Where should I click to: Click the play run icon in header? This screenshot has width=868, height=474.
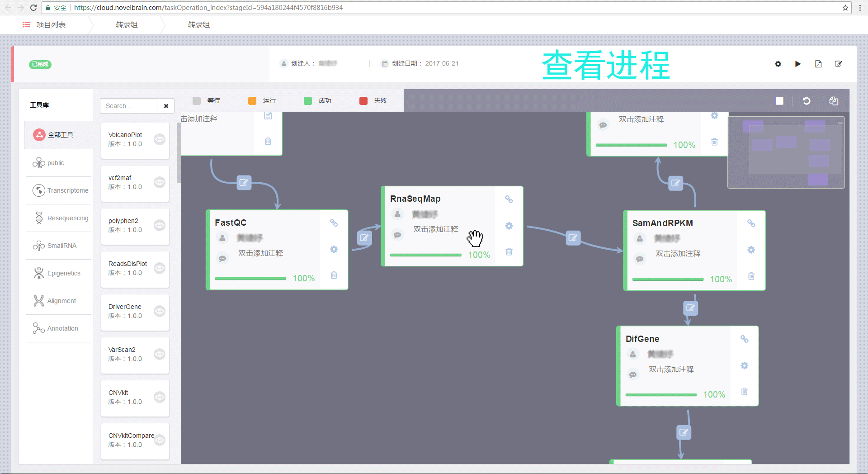pyautogui.click(x=798, y=64)
